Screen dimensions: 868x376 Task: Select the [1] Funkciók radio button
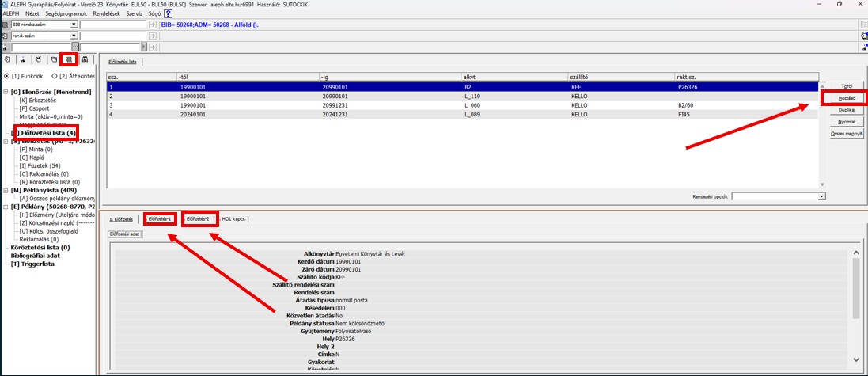click(x=6, y=76)
